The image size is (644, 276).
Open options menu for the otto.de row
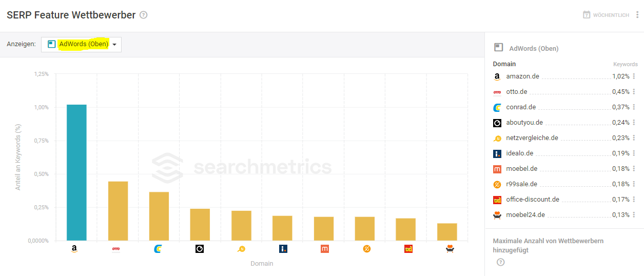tap(634, 92)
